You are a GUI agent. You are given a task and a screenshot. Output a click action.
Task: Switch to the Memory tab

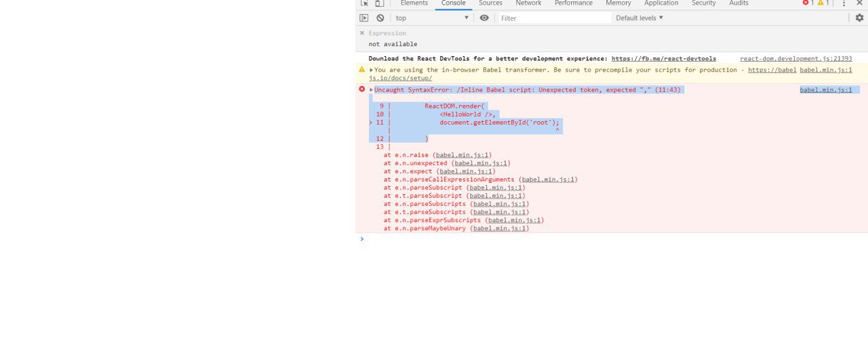coord(618,3)
